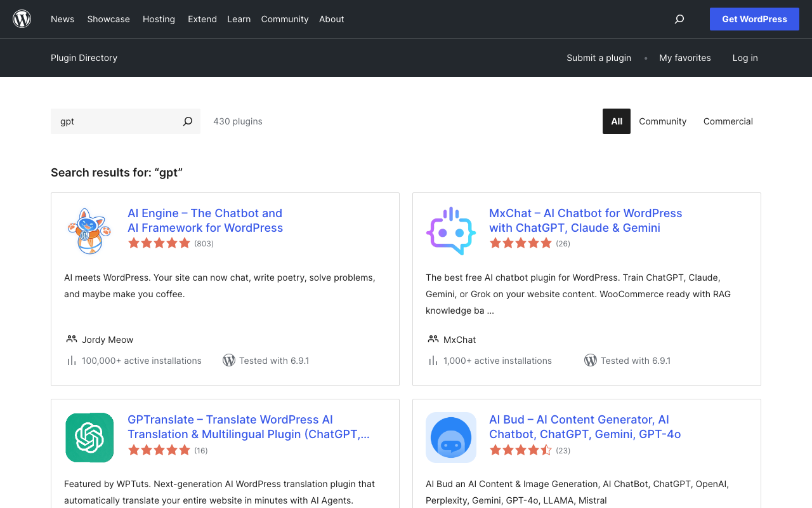Click the 430 plugins count text
The image size is (812, 508).
[238, 121]
